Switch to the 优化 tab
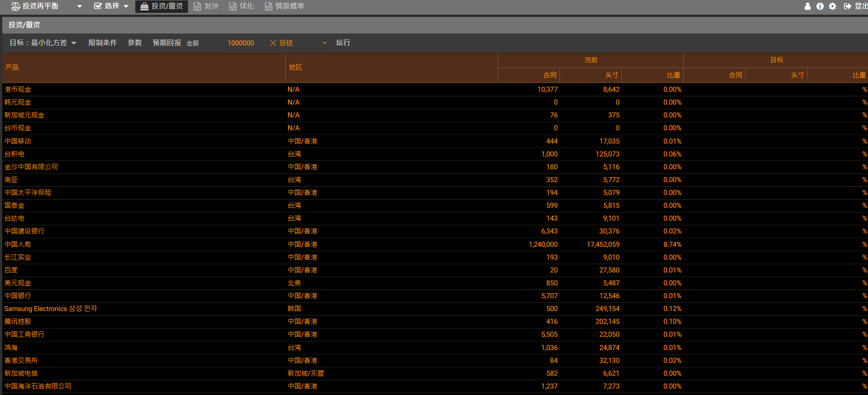 pyautogui.click(x=242, y=6)
